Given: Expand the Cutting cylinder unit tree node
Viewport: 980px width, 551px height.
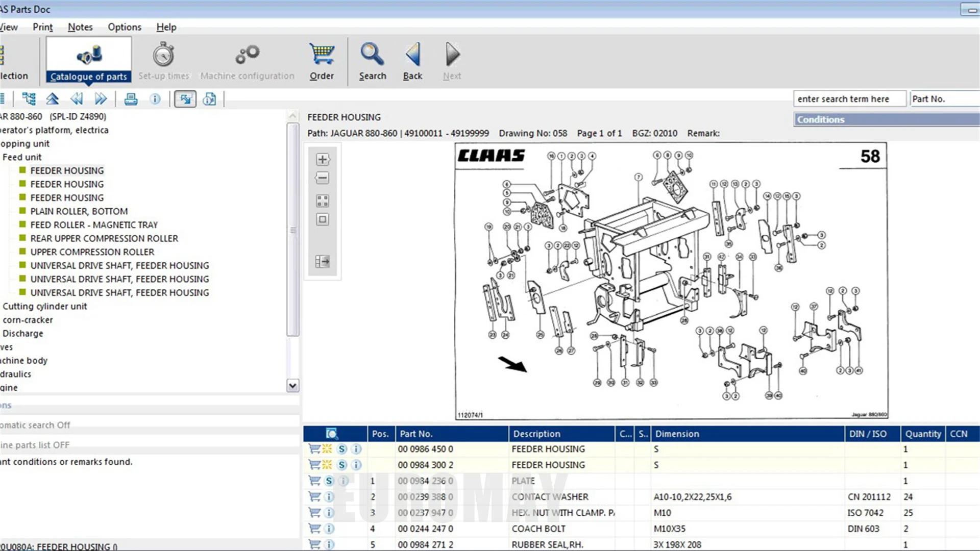Looking at the screenshot, I should pyautogui.click(x=44, y=306).
